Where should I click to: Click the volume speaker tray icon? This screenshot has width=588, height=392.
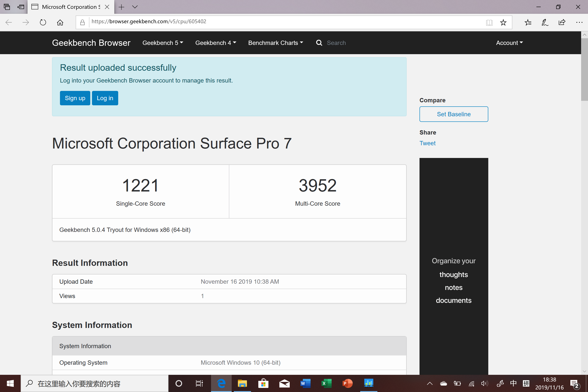[484, 383]
